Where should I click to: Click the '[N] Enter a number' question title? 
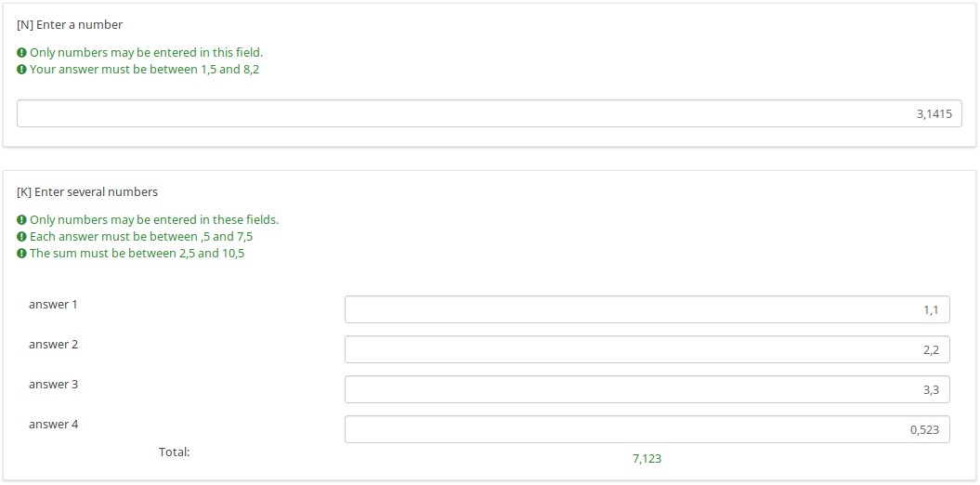[70, 24]
